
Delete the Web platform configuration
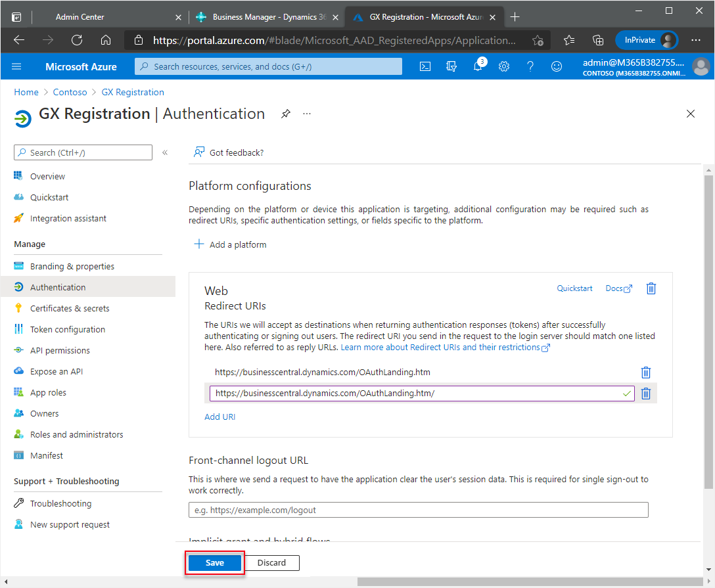[651, 288]
